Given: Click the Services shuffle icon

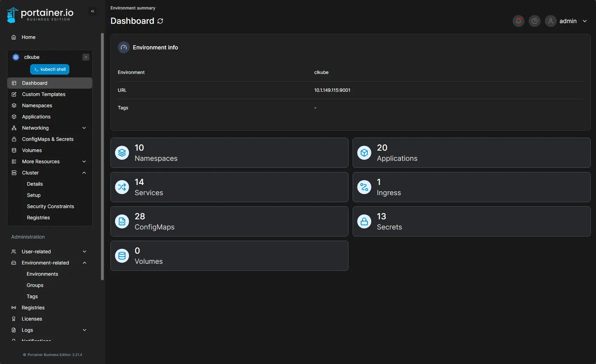Looking at the screenshot, I should coord(122,187).
